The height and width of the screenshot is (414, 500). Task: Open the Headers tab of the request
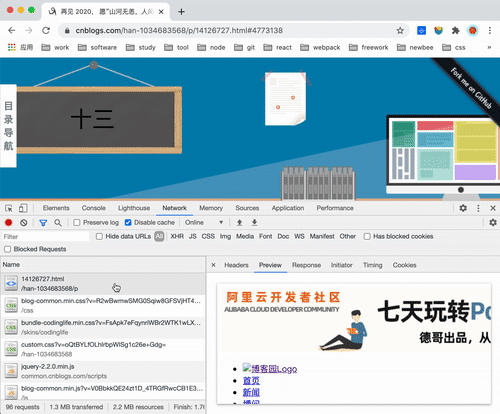click(x=236, y=265)
